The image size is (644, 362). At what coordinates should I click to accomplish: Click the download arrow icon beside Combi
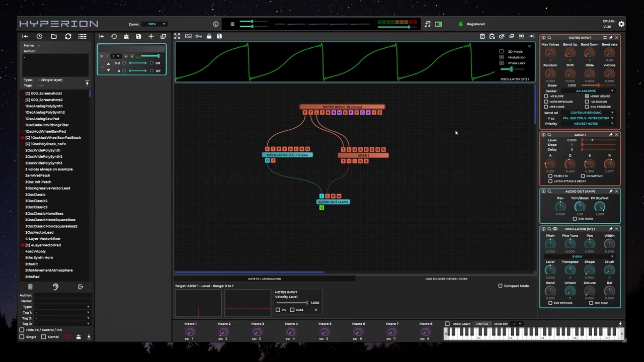pos(89,337)
